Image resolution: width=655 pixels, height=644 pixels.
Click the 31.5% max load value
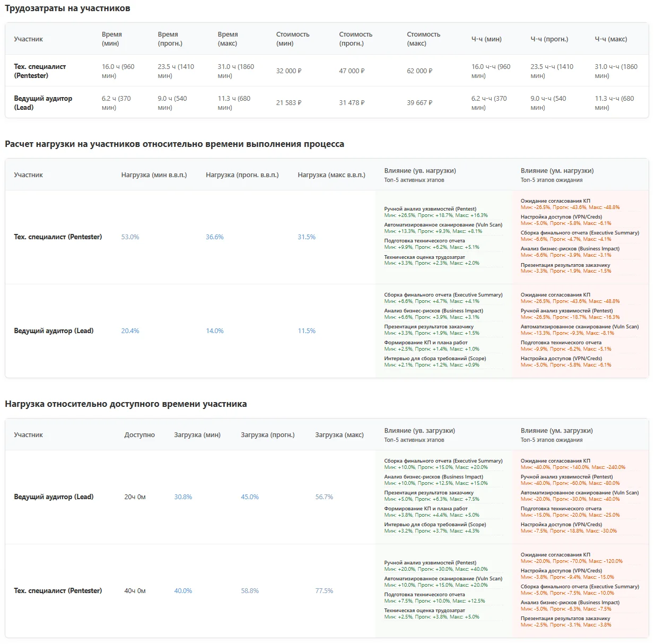coord(307,237)
